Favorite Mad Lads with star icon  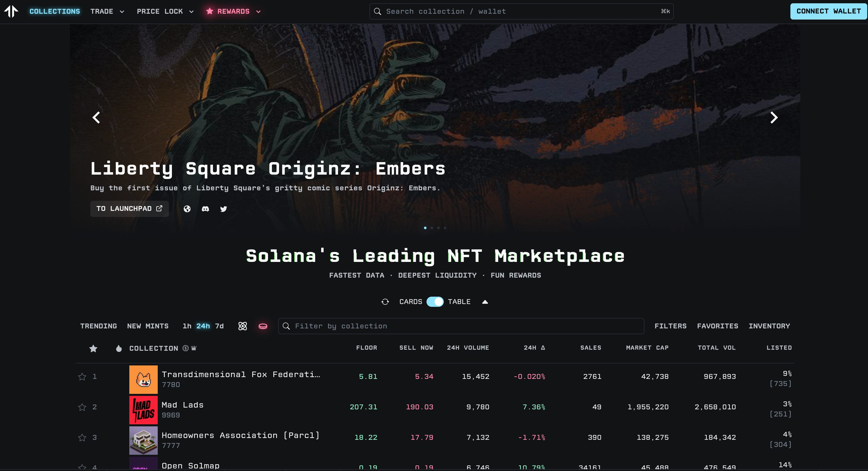click(x=82, y=407)
